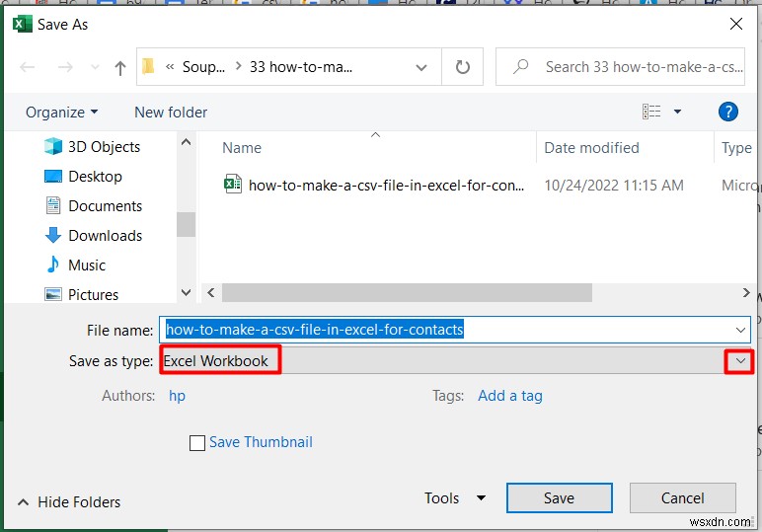Expand the File name dropdown arrow
The image size is (762, 532).
[740, 330]
